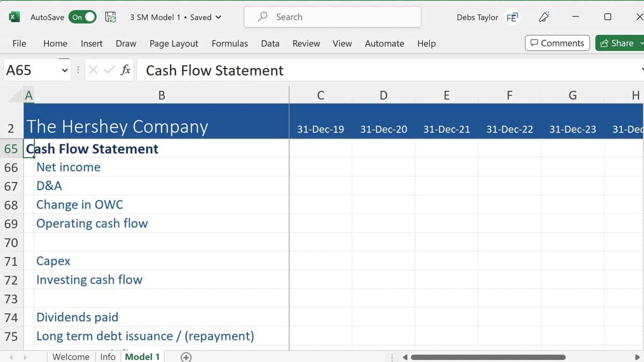This screenshot has height=362, width=644.
Task: Click the horizontal scrollbar thumb
Action: (488, 357)
